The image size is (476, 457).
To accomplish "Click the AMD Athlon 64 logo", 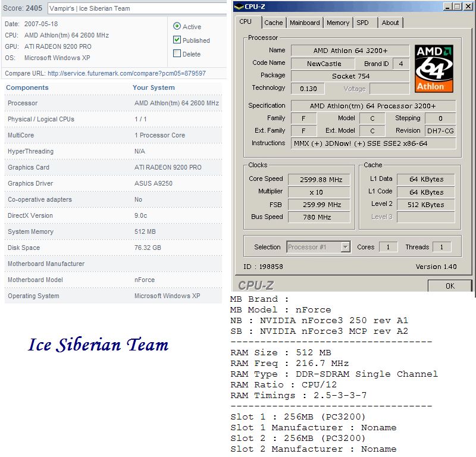I will [434, 68].
